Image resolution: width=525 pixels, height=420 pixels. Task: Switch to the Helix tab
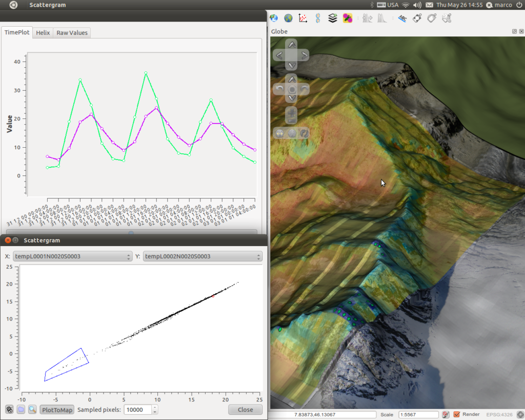click(43, 33)
